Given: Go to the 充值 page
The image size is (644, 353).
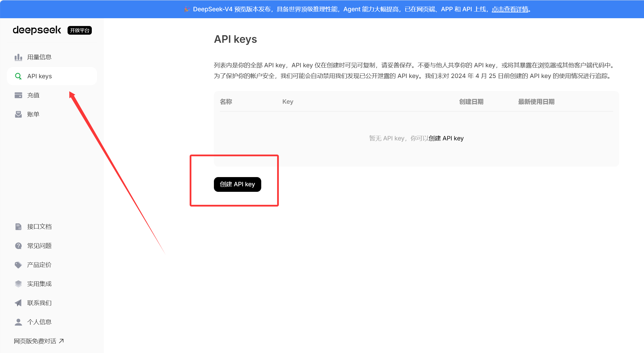Looking at the screenshot, I should click(x=52, y=95).
